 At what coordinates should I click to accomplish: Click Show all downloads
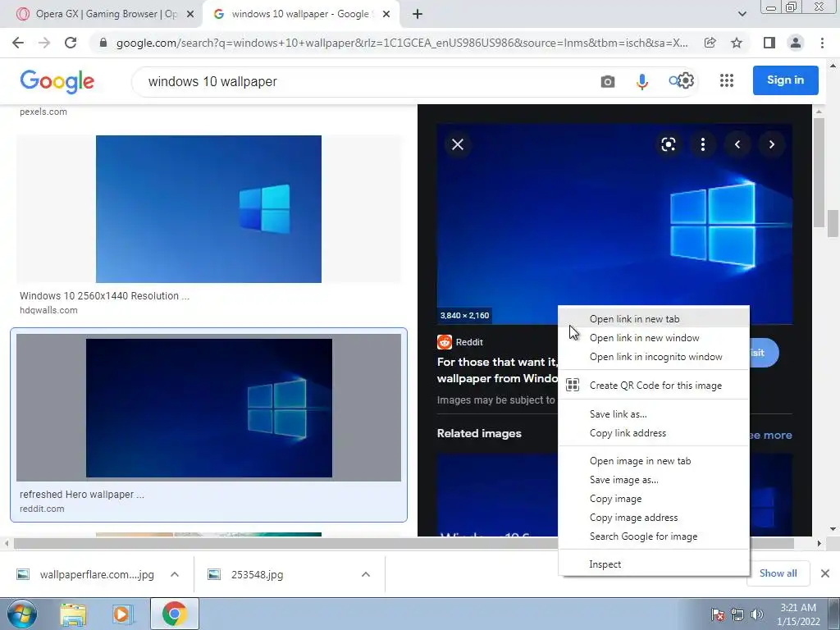point(778,573)
